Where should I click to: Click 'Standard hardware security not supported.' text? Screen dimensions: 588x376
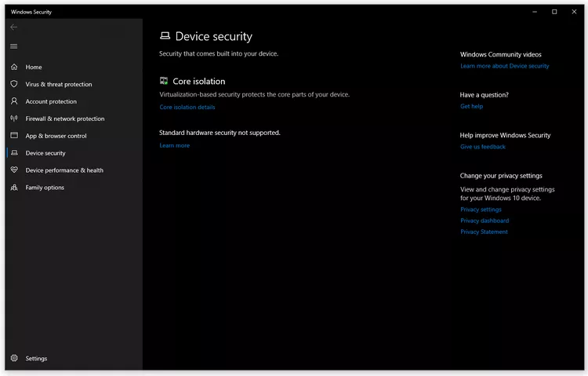pos(220,133)
